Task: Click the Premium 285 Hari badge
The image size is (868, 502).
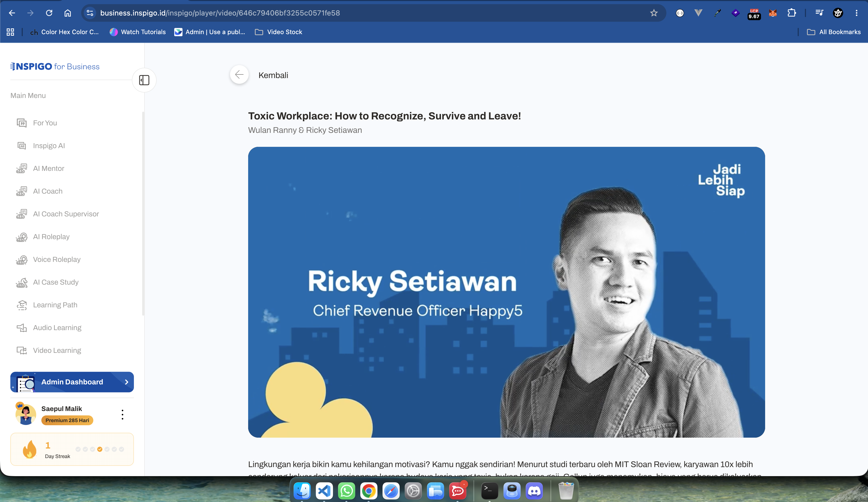Action: click(67, 420)
